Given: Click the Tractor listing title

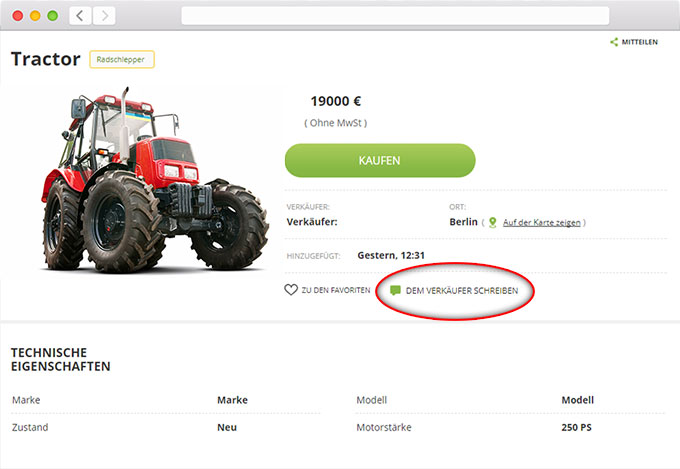Looking at the screenshot, I should click(46, 59).
